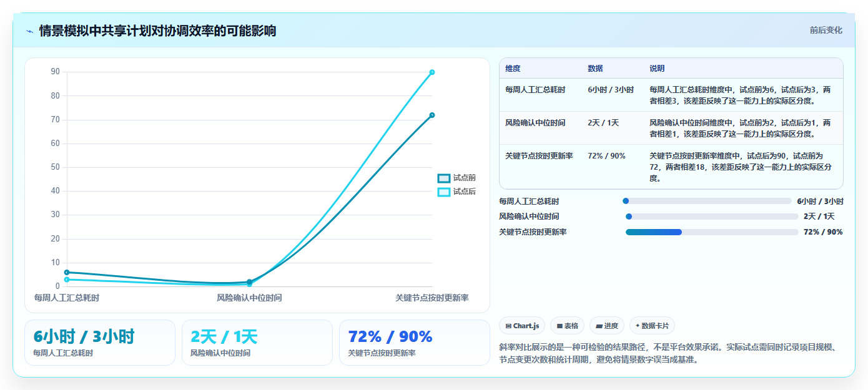The width and height of the screenshot is (868, 390).
Task: Click the lightning icon beside the title
Action: [x=29, y=31]
